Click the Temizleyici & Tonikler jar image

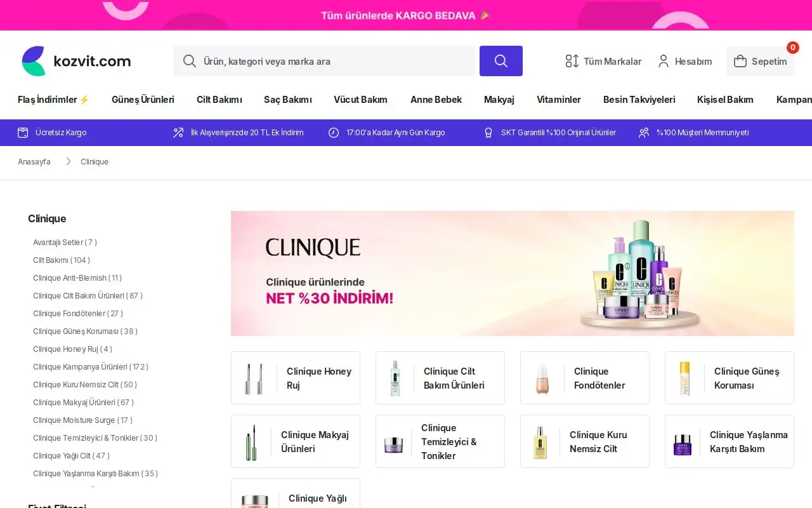tap(394, 444)
